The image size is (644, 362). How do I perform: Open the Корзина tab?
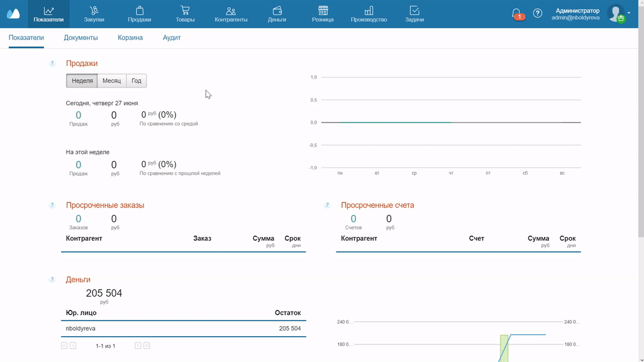130,38
